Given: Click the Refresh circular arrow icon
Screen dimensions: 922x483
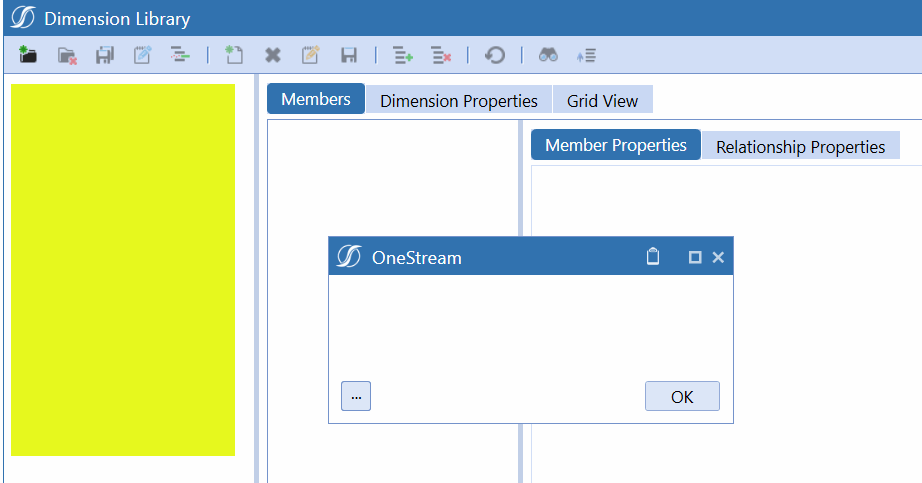Looking at the screenshot, I should point(495,55).
